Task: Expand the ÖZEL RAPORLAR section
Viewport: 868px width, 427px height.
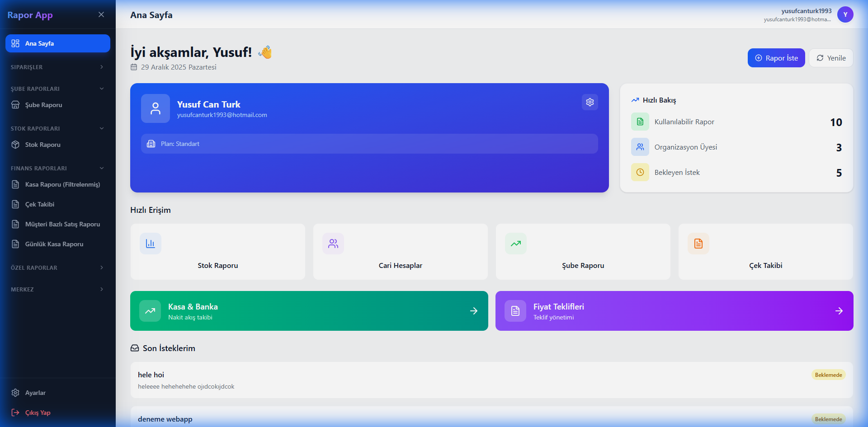Action: [57, 267]
